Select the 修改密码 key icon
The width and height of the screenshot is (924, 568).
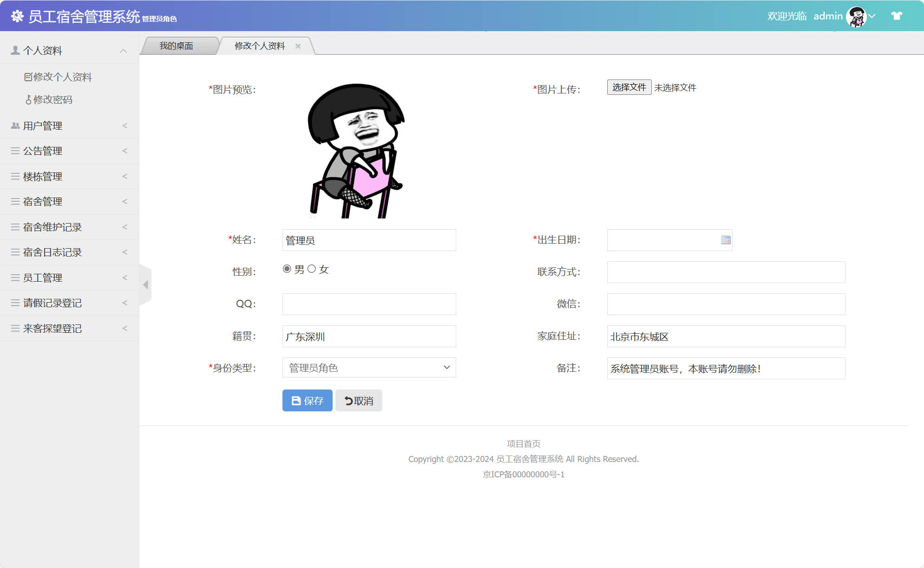(x=29, y=99)
